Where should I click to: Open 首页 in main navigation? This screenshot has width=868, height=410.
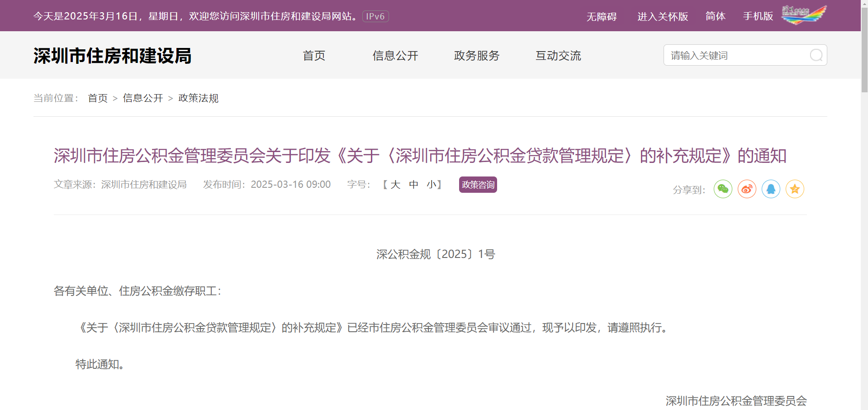(x=314, y=56)
